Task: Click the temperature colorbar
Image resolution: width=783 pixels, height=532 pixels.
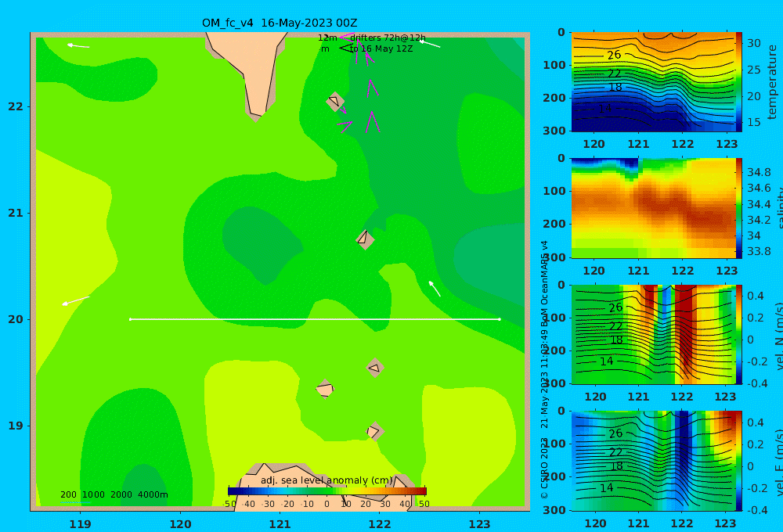Action: 739,82
